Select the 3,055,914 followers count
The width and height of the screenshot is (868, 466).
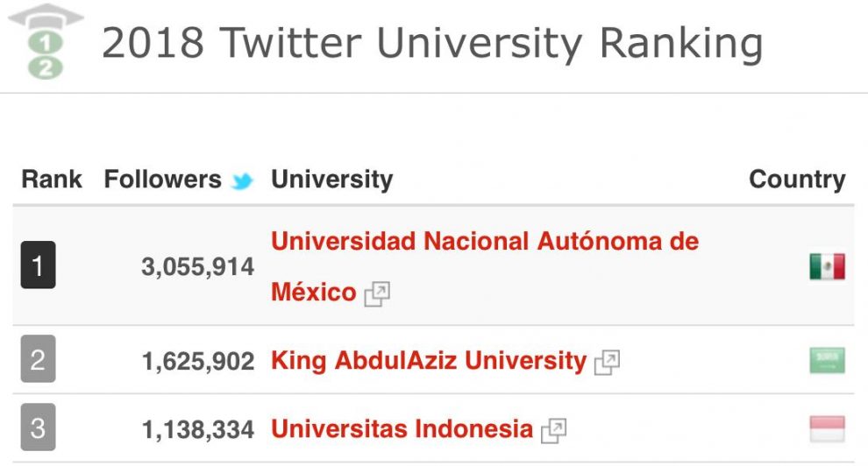197,267
